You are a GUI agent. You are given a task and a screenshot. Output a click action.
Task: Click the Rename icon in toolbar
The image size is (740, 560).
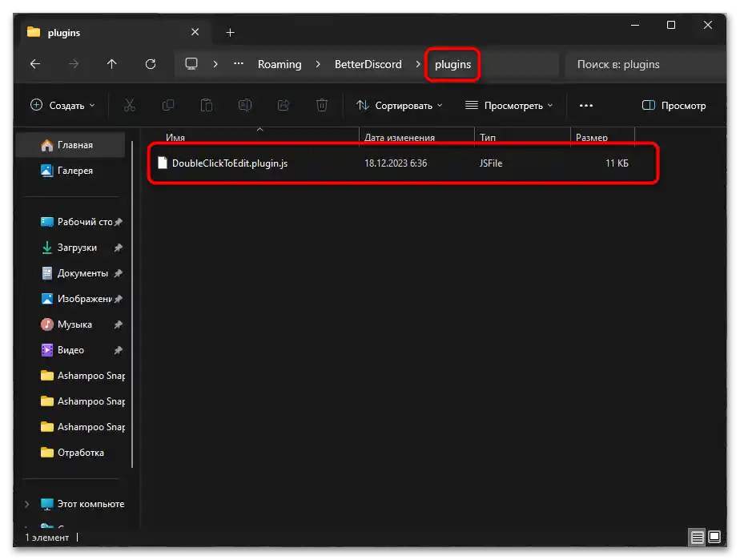click(x=245, y=105)
